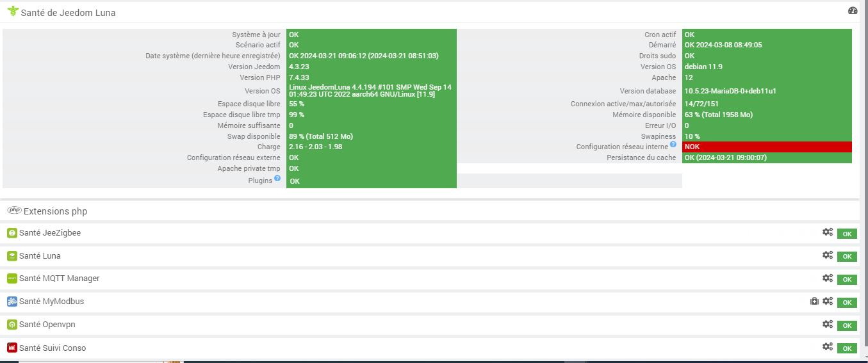Click the JeeZigbee plugin icon

[x=12, y=233]
